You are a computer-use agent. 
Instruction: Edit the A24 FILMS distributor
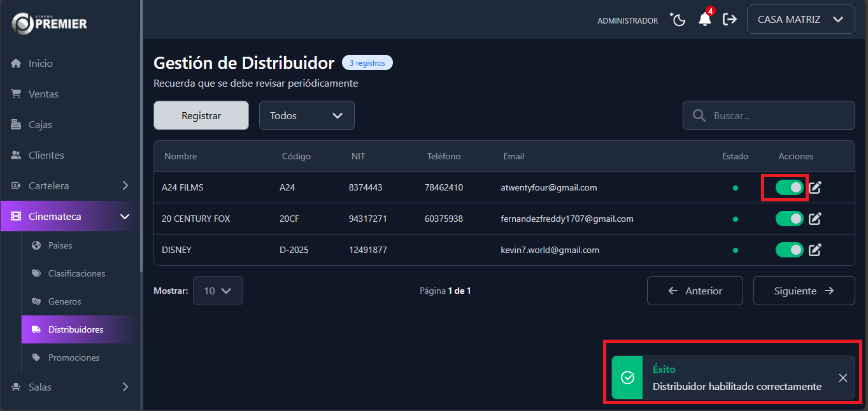coord(815,187)
